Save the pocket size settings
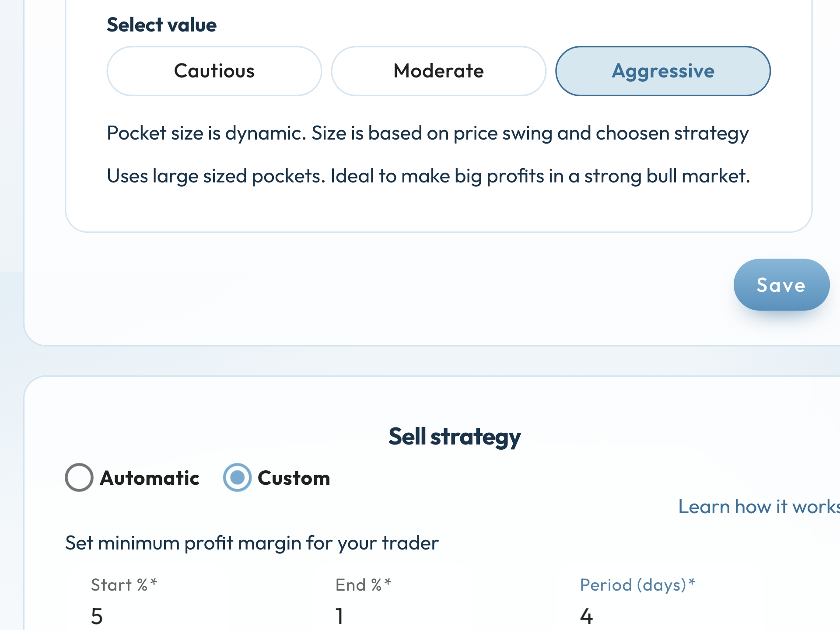This screenshot has height=630, width=840. (781, 285)
